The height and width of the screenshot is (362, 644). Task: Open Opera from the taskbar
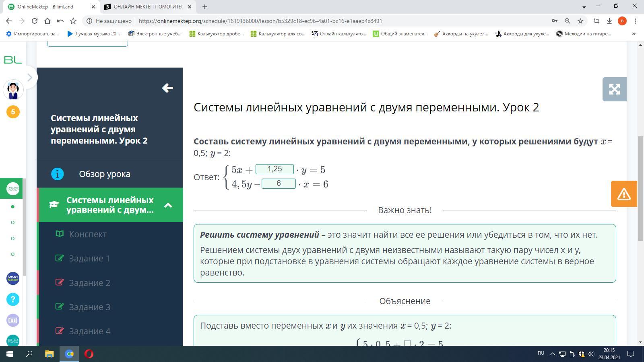pos(89,354)
